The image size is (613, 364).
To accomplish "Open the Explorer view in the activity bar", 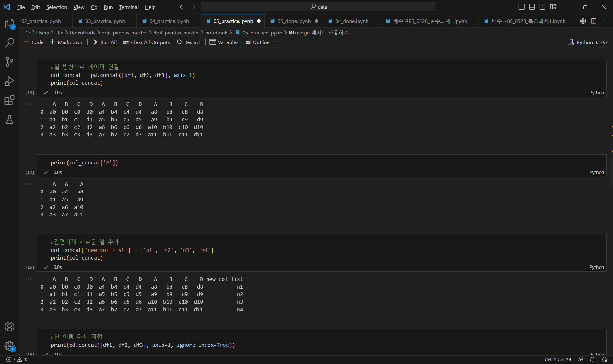I will tap(10, 24).
